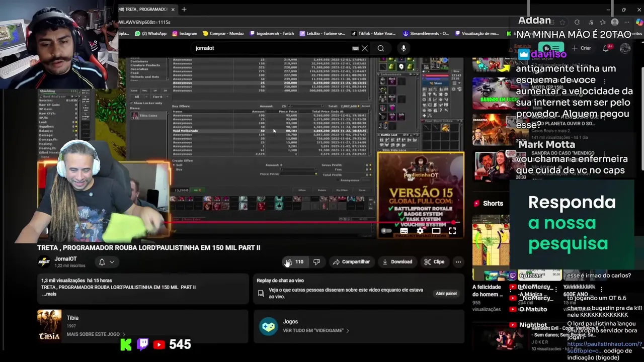Dislike the video with thumbs-down

316,262
